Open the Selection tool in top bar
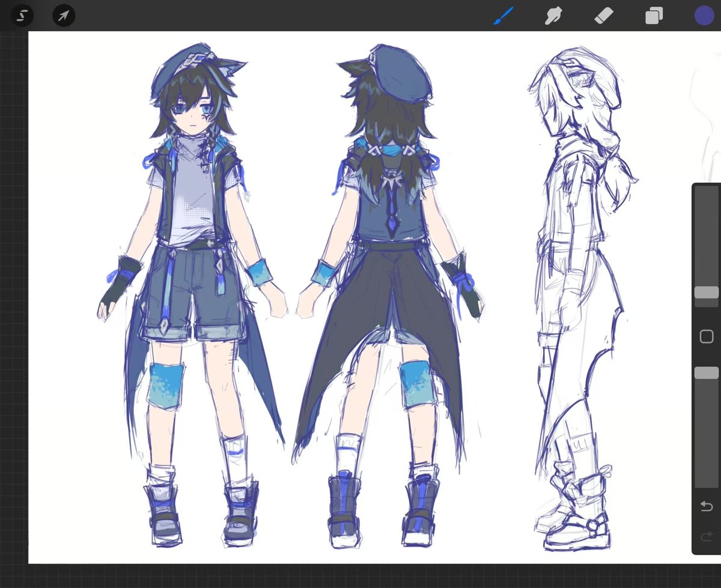Viewport: 721px width, 588px height. click(x=22, y=15)
